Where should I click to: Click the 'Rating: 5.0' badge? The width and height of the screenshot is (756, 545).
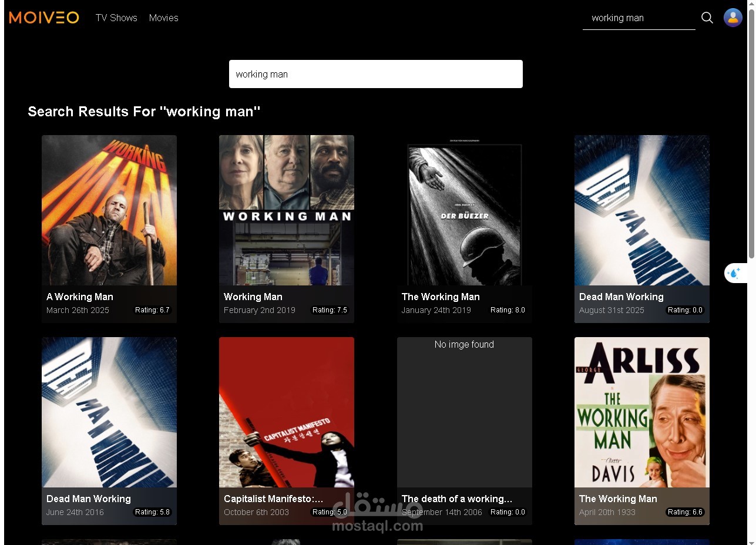[x=330, y=512]
